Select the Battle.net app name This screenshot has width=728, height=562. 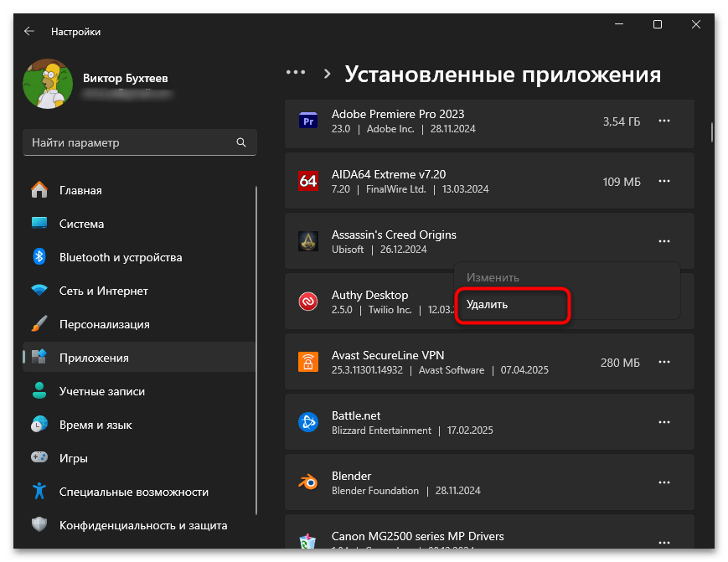point(356,415)
